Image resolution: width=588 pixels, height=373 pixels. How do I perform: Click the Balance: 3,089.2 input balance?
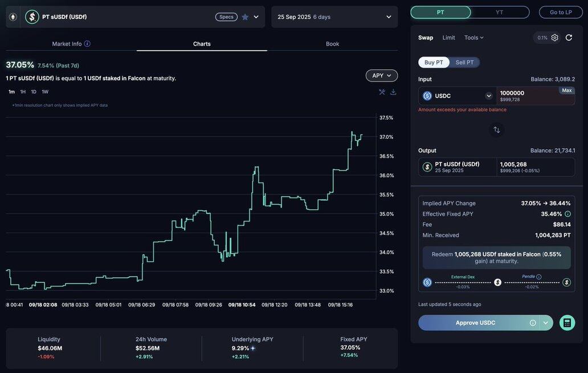click(552, 79)
